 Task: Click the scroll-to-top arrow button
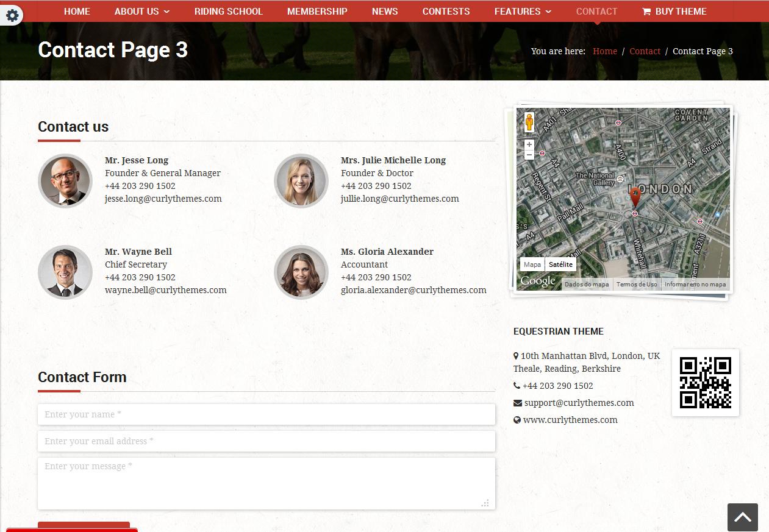point(742,517)
